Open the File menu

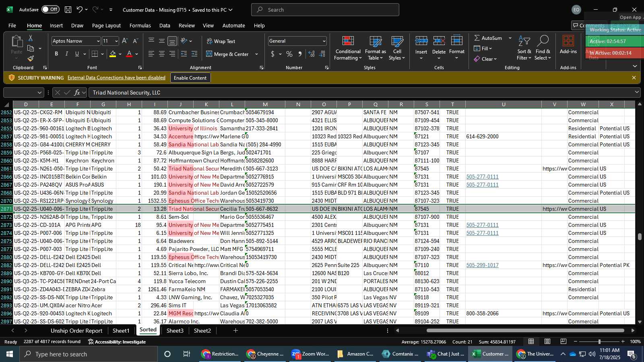12,25
